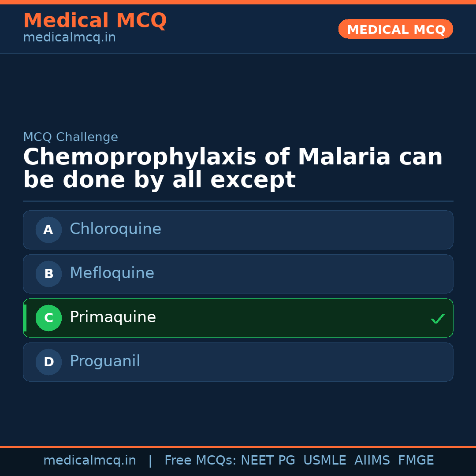
Task: Click the letter A option circle
Action: (48, 230)
